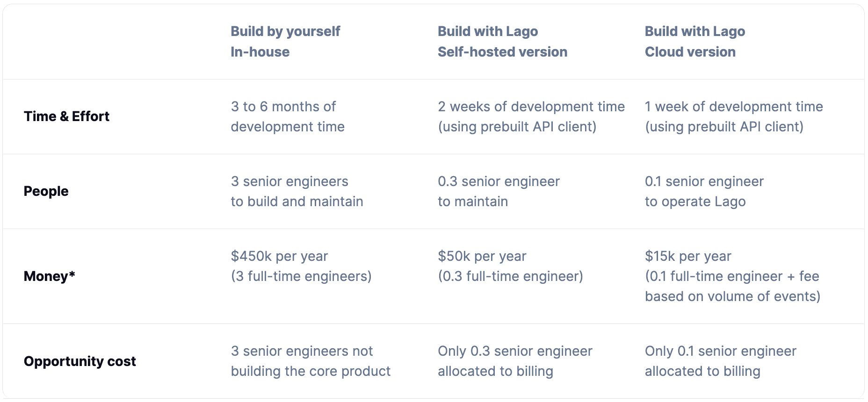Click 'Only 0.3 senior engineer allocated to billing'
This screenshot has height=402, width=868.
(x=514, y=361)
